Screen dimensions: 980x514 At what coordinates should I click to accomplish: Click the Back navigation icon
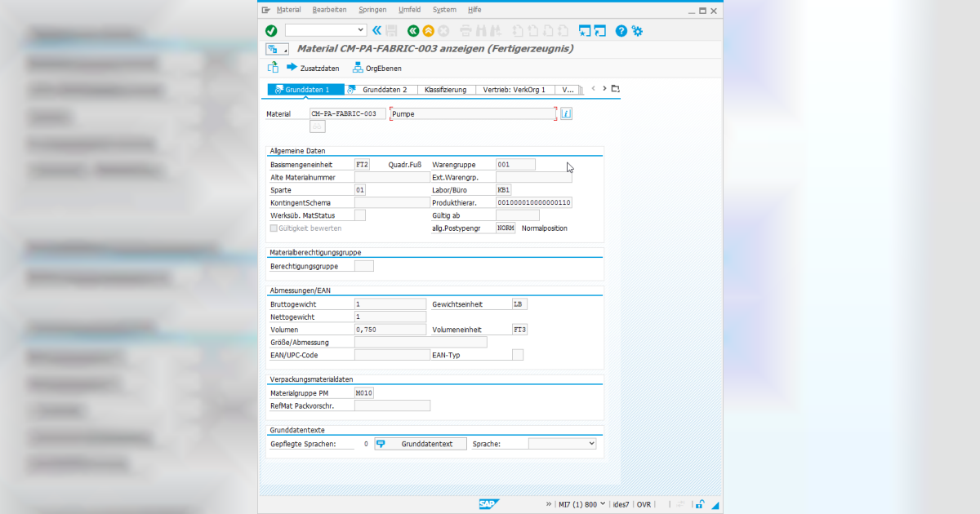click(x=412, y=30)
